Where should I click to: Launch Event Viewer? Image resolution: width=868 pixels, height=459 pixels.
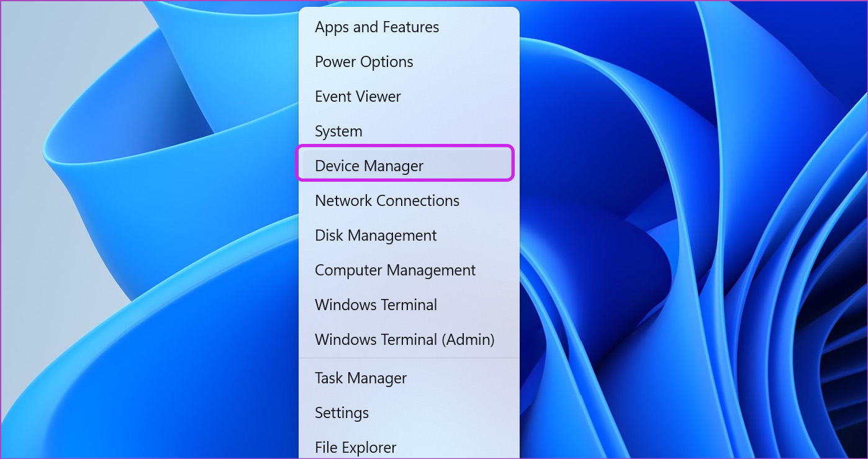[409, 97]
